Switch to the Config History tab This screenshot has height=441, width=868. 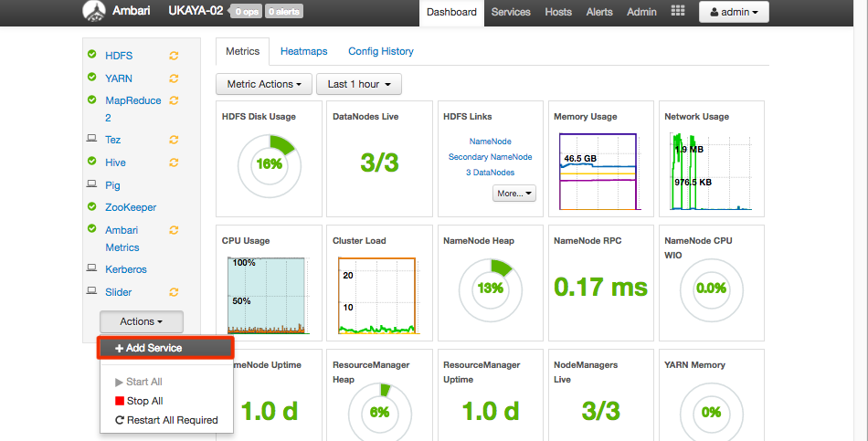coord(381,51)
